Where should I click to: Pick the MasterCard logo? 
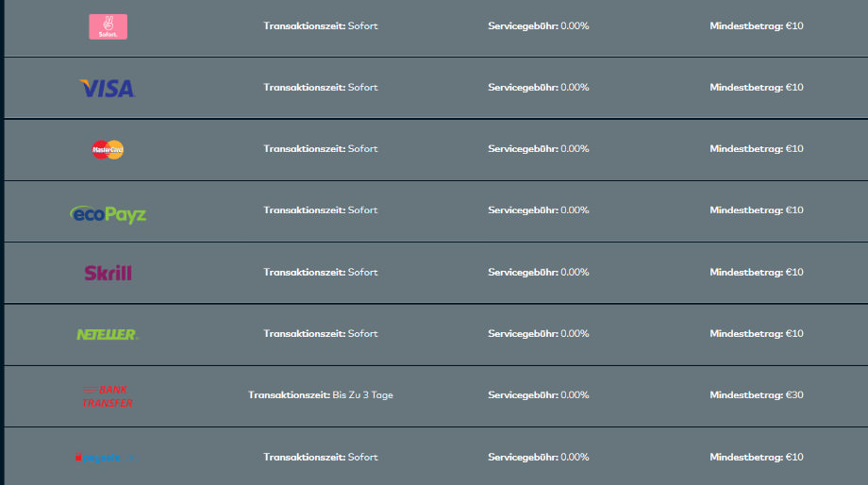[108, 149]
